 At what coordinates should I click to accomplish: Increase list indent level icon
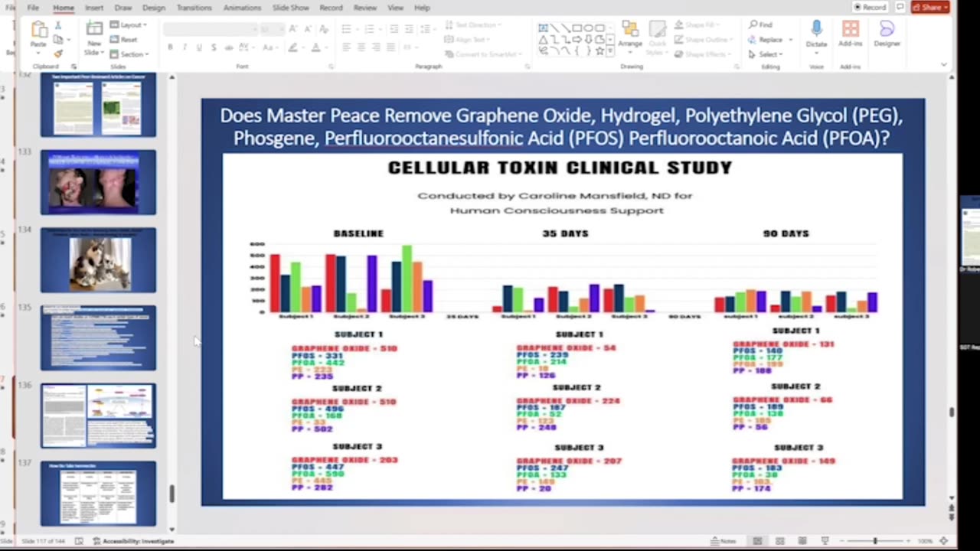click(409, 29)
